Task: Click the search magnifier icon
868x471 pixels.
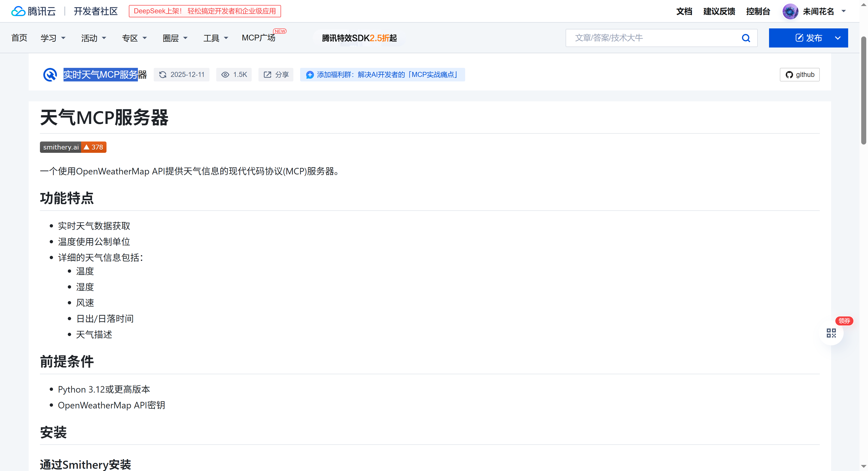Action: point(746,38)
